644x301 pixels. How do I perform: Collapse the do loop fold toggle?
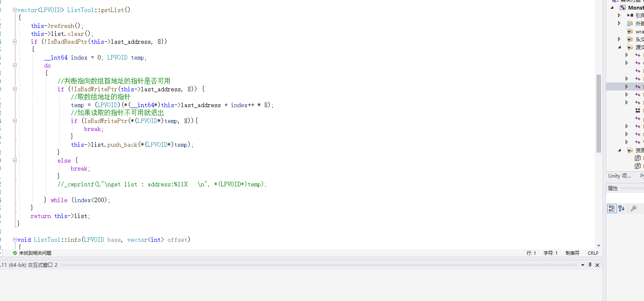click(15, 65)
